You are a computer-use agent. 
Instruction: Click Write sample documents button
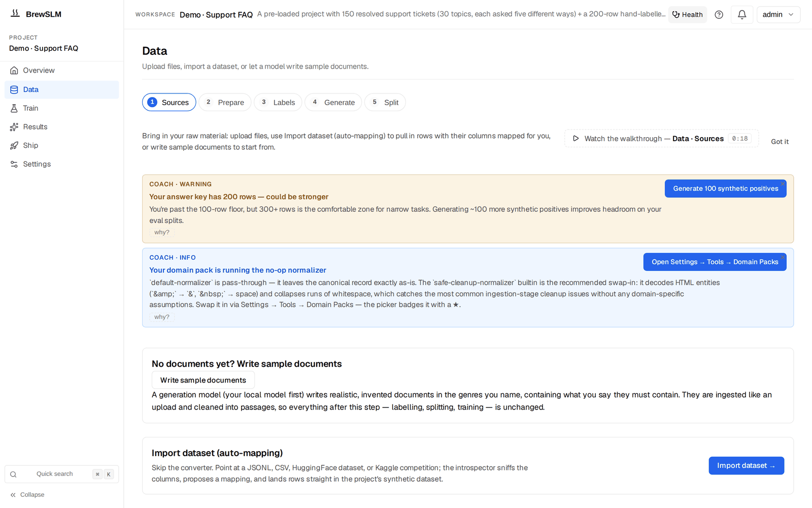(203, 380)
